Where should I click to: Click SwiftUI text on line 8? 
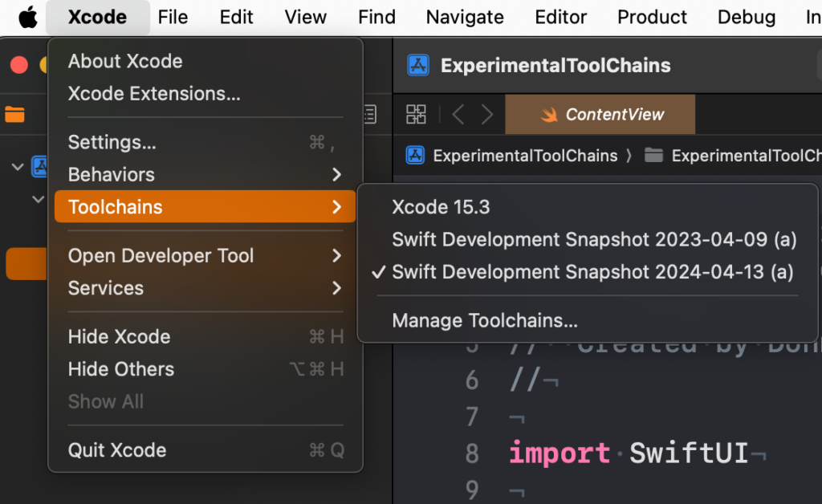coord(688,453)
